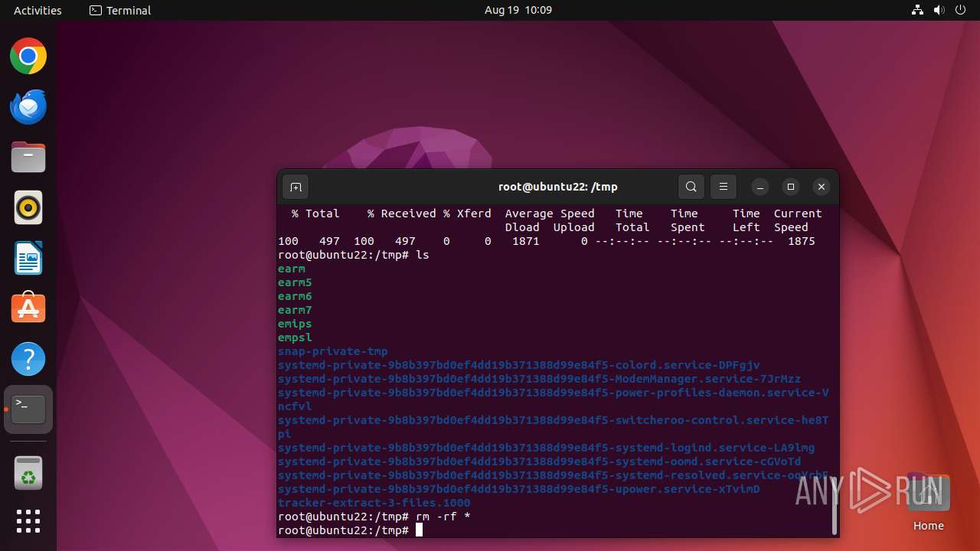Click snap-private-tmp directory name
The image size is (980, 551).
point(333,351)
